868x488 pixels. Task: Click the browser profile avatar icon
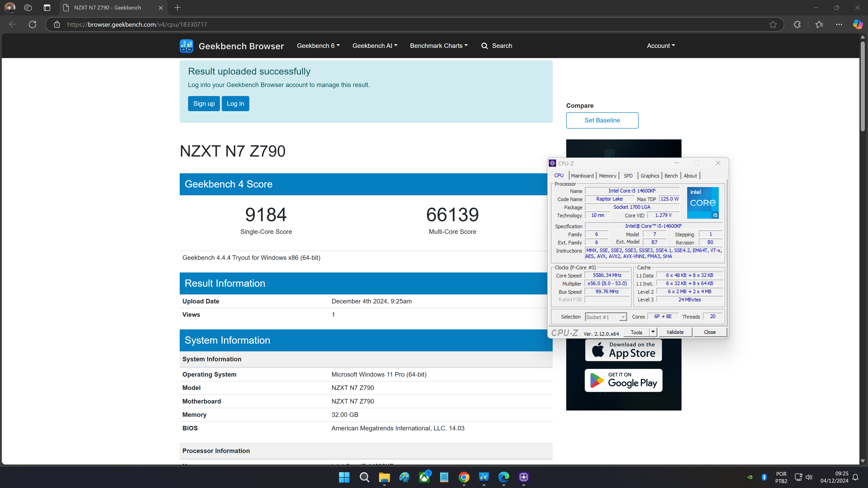10,7
